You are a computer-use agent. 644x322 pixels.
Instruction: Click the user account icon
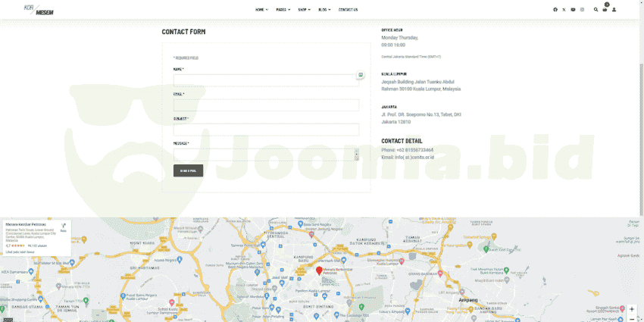tap(614, 10)
